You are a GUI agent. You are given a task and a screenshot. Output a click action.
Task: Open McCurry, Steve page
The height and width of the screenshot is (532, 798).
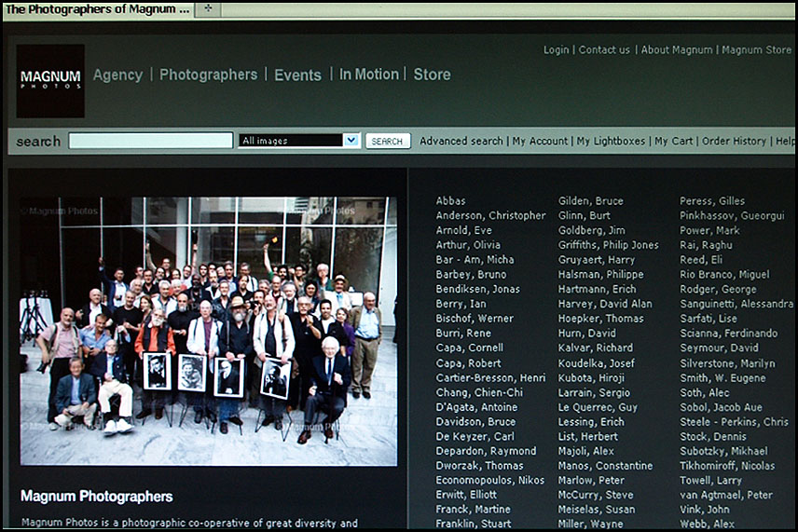click(596, 495)
